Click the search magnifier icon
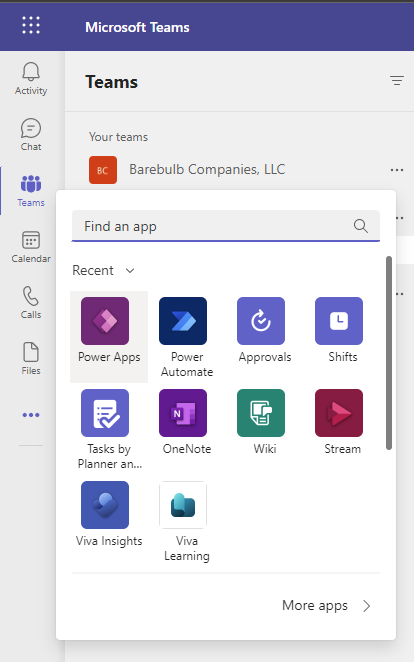414x662 pixels. [x=361, y=226]
